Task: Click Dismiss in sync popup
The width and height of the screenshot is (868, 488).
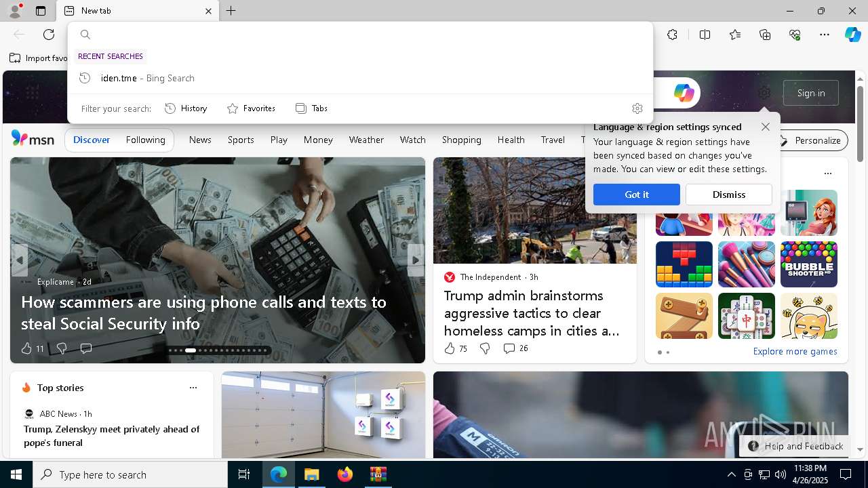Action: coord(729,195)
